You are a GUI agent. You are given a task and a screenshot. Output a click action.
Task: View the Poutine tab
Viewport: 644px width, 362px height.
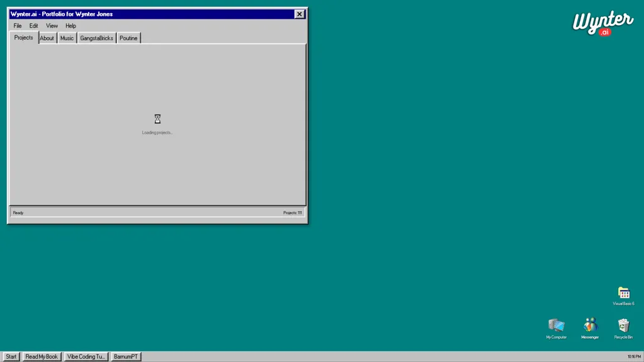[x=128, y=38]
